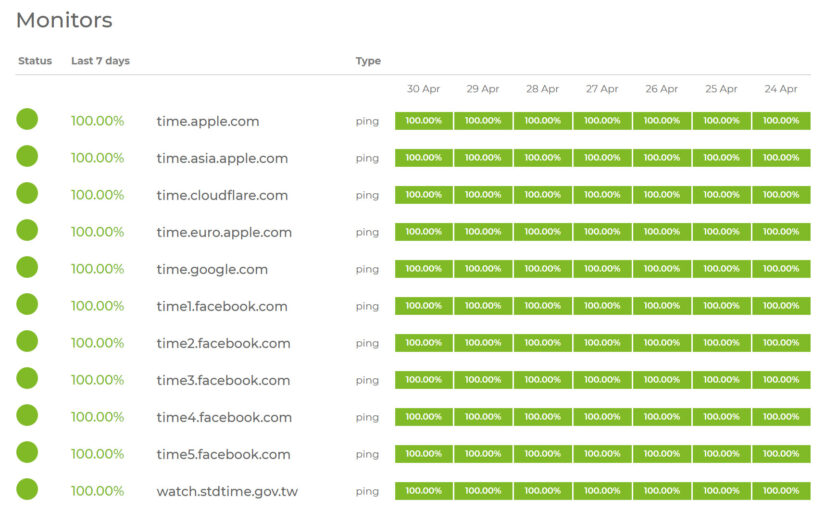Click the green status dot for time2.facebook.com
Viewport: 825px width, 510px height.
27,341
